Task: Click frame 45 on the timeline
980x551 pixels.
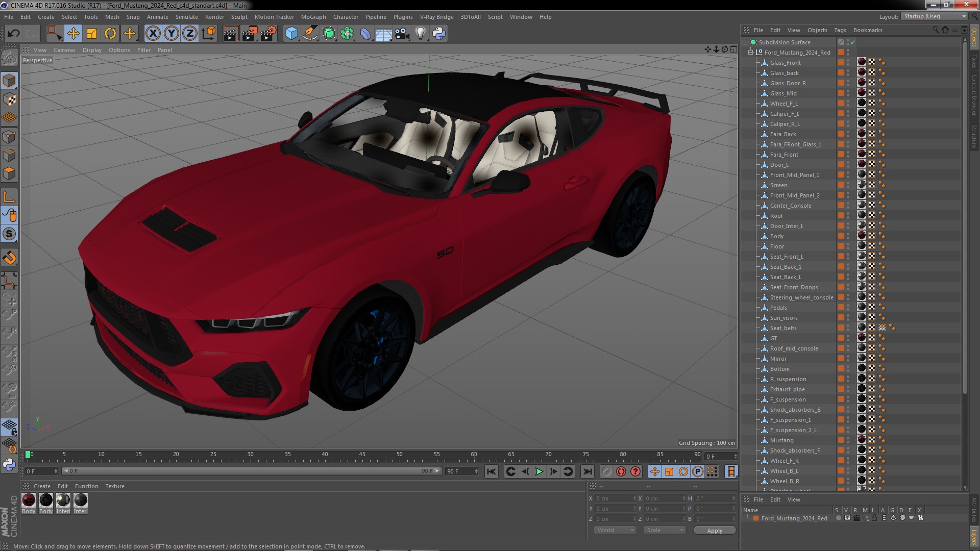Action: [362, 456]
